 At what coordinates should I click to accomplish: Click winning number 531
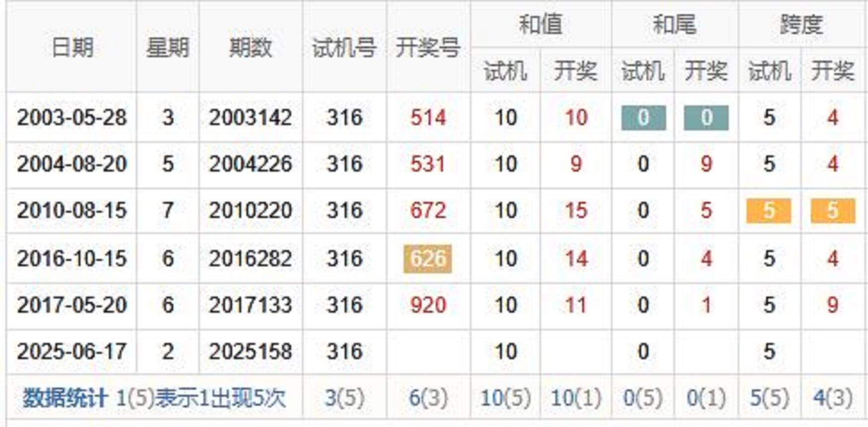(428, 164)
